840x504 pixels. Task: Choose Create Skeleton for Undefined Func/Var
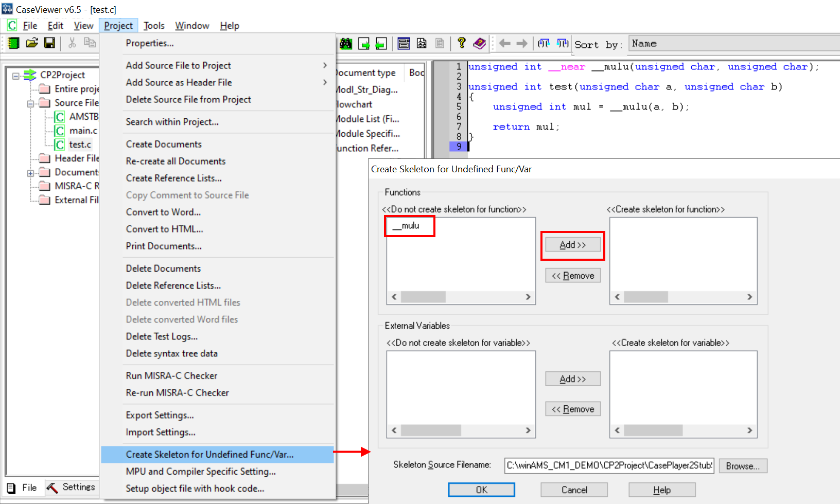point(217,455)
